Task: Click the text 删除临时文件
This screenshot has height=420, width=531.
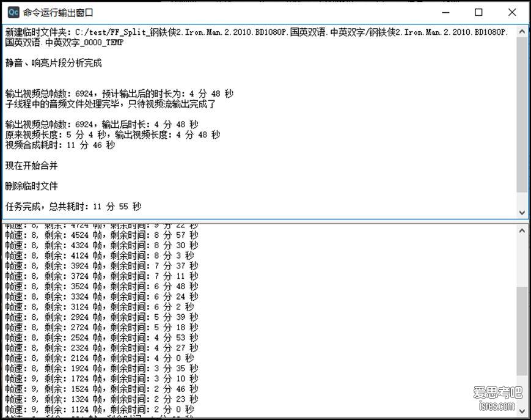Action: [x=32, y=186]
